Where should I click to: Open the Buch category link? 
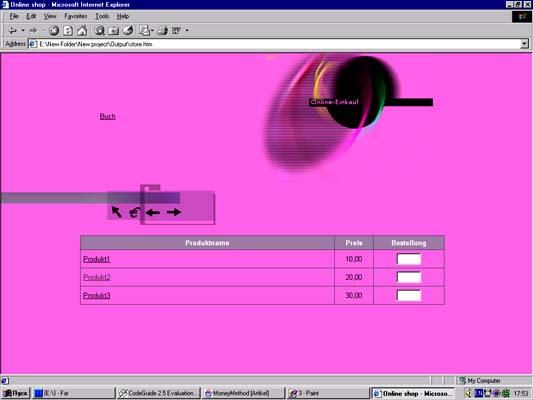(x=107, y=116)
